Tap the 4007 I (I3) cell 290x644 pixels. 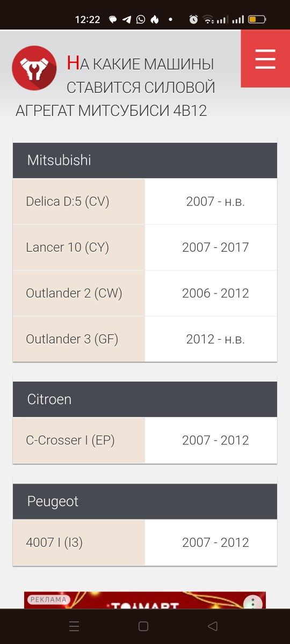click(79, 542)
